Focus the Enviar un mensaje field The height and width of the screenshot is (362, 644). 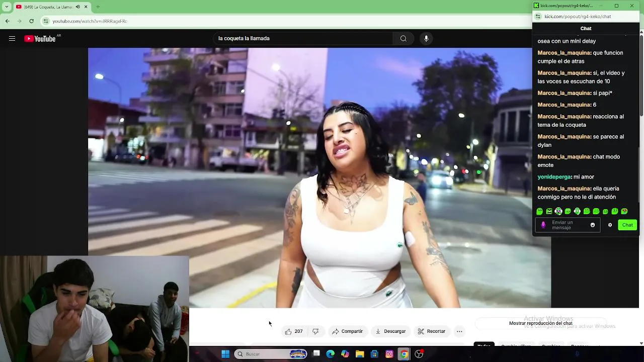(x=568, y=225)
